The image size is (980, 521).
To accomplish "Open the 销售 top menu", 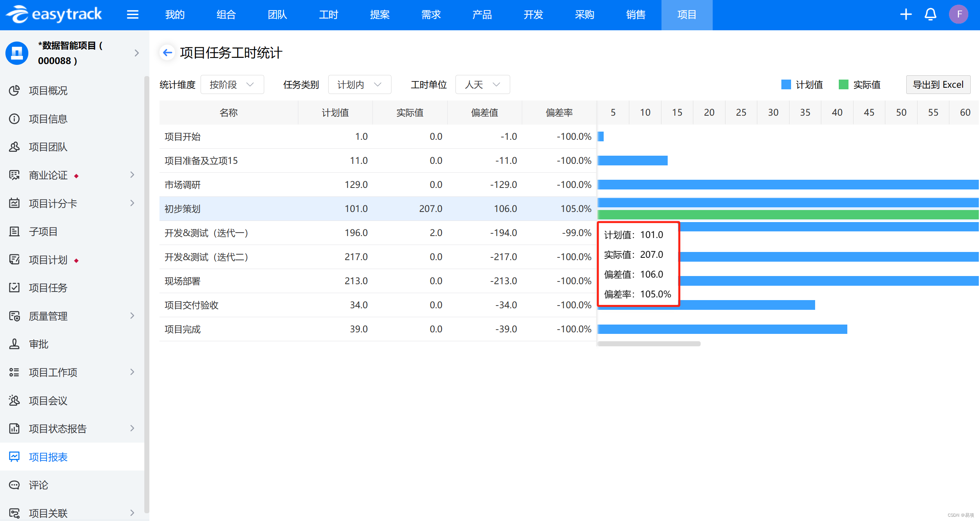I will [636, 15].
